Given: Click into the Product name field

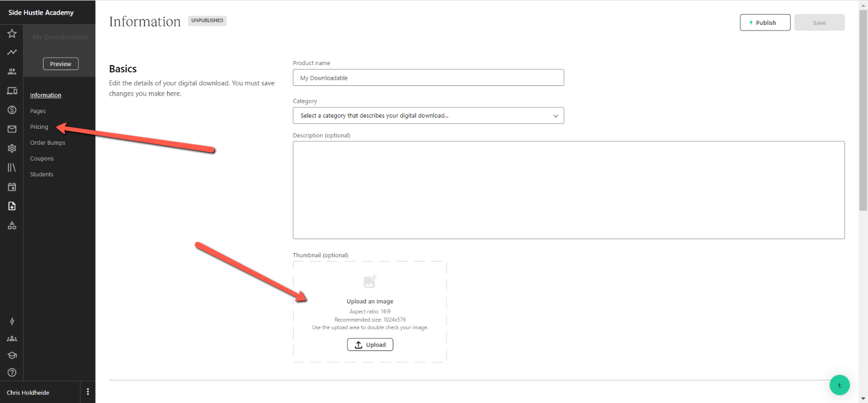Looking at the screenshot, I should 428,78.
